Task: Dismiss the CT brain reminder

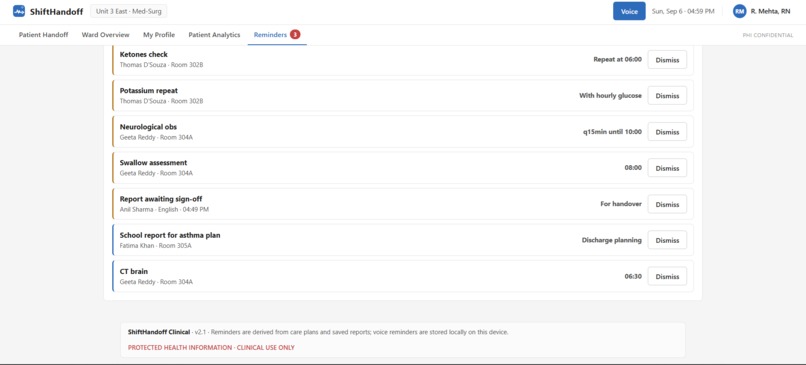Action: click(x=667, y=276)
